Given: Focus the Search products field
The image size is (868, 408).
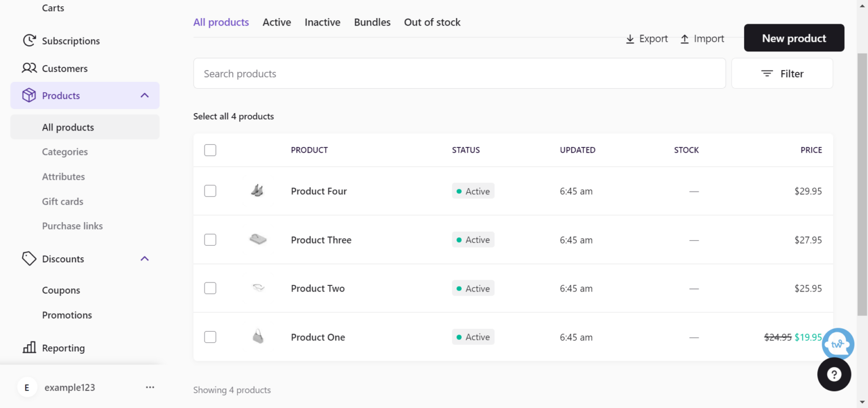Looking at the screenshot, I should pos(459,73).
